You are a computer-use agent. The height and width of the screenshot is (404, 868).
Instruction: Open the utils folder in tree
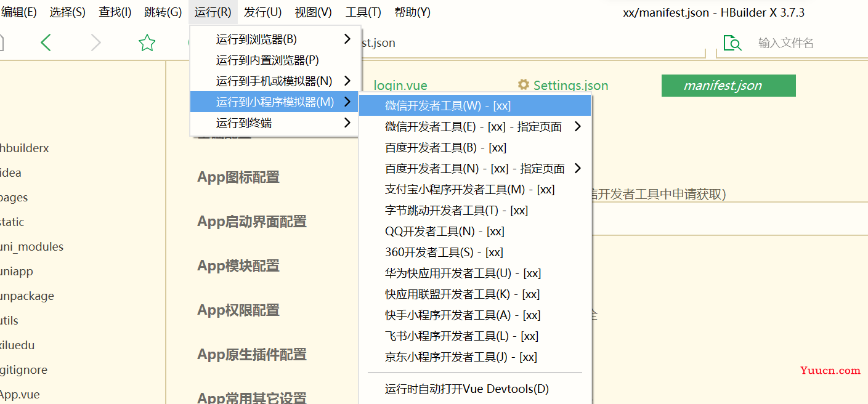point(9,321)
